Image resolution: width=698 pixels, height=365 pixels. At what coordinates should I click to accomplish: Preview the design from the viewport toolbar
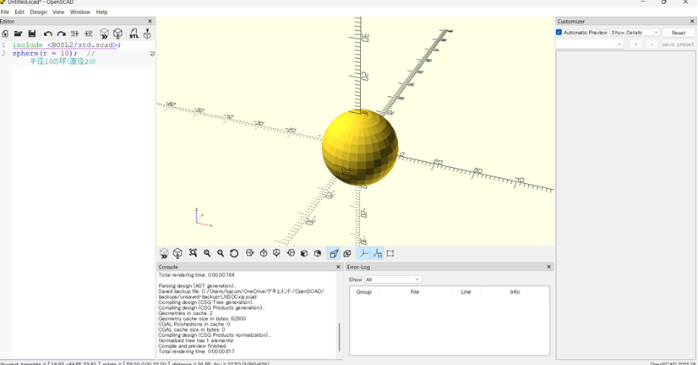164,253
